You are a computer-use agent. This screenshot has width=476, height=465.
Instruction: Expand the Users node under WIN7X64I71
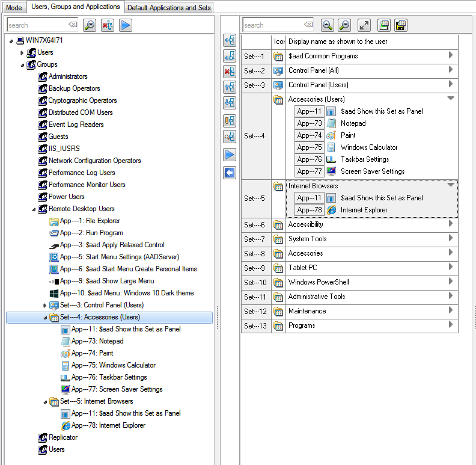coord(22,52)
